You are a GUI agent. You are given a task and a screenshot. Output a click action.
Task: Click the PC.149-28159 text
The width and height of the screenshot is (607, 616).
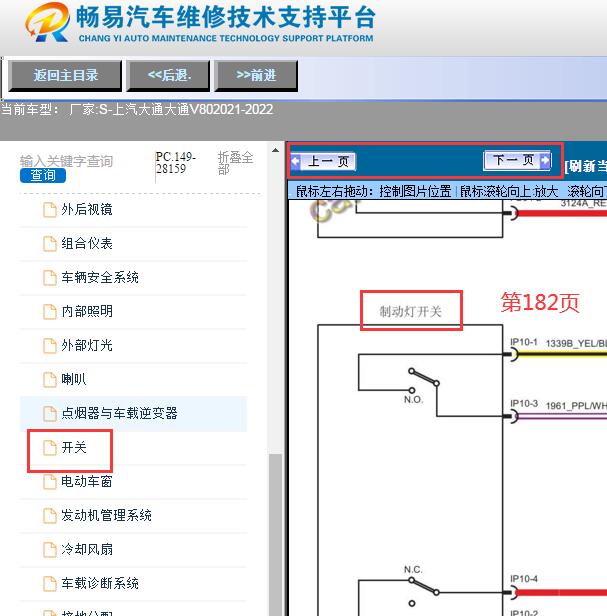pyautogui.click(x=176, y=163)
